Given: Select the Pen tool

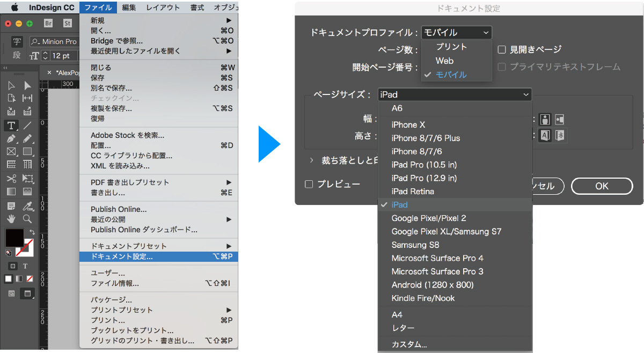Looking at the screenshot, I should 11,139.
